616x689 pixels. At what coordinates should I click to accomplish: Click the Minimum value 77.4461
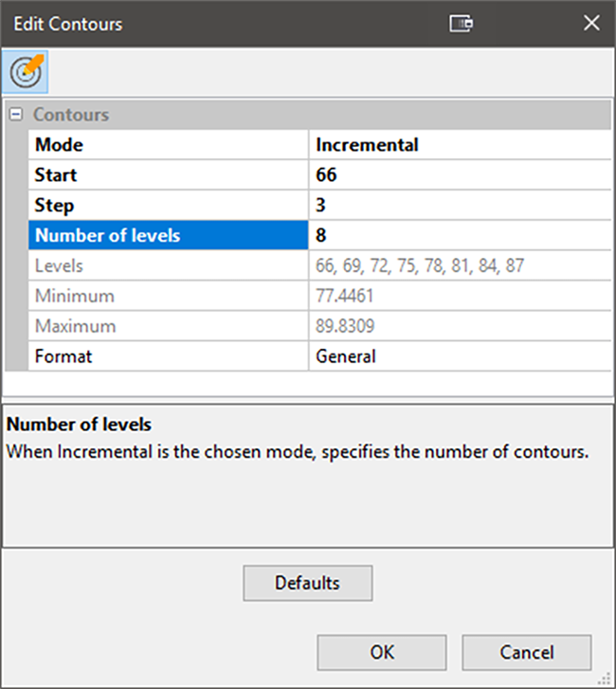click(460, 297)
